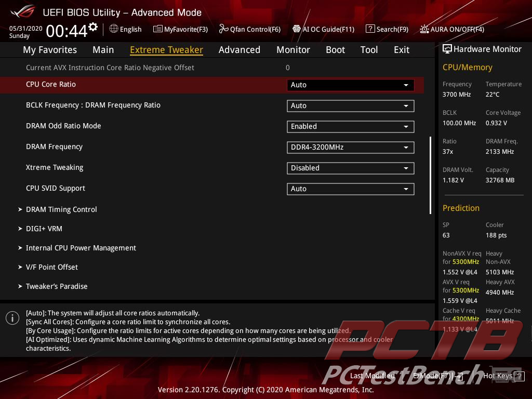Switch to the Main tab
The height and width of the screenshot is (399, 532).
103,50
